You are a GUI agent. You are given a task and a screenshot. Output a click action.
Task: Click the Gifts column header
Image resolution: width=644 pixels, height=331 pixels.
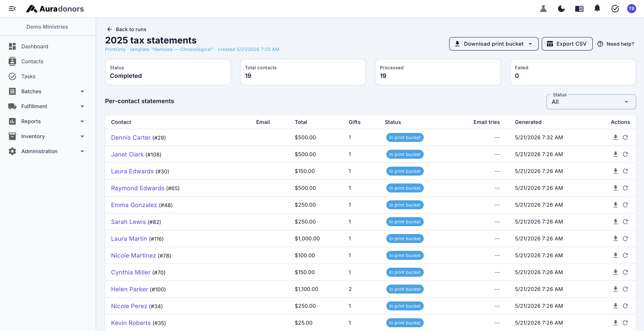pyautogui.click(x=355, y=122)
